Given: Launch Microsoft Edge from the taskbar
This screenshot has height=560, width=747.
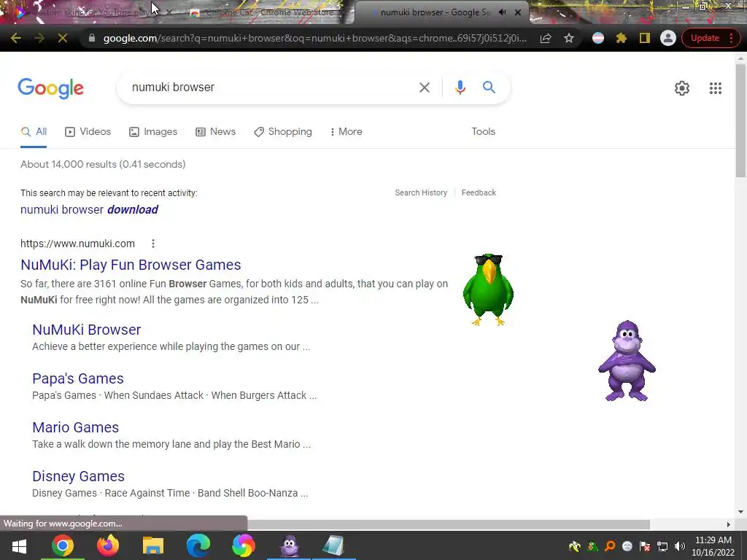Looking at the screenshot, I should point(198,545).
